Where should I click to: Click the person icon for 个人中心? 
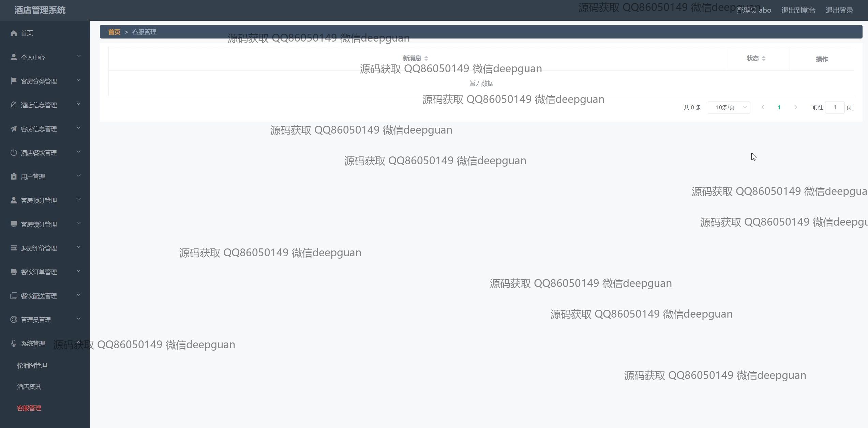(14, 57)
